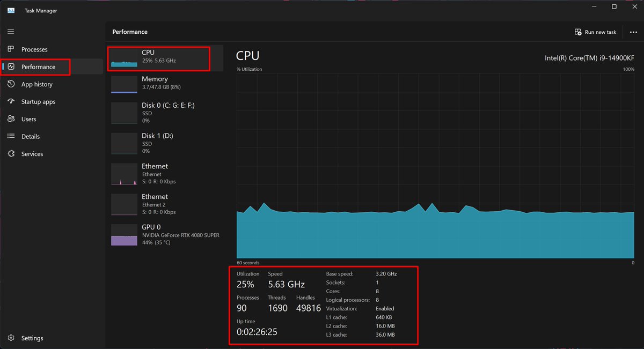Click Run new task button

595,32
